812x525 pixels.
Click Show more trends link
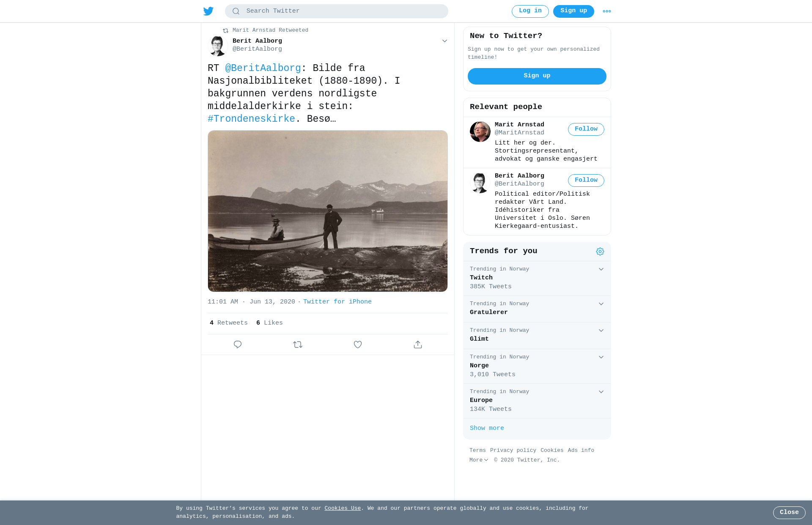coord(487,428)
